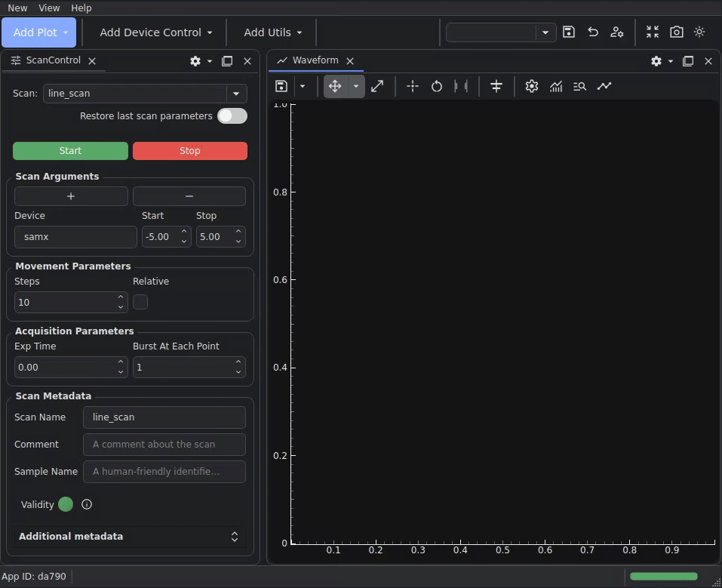The image size is (722, 588).
Task: Click the red Stop button
Action: (x=189, y=151)
